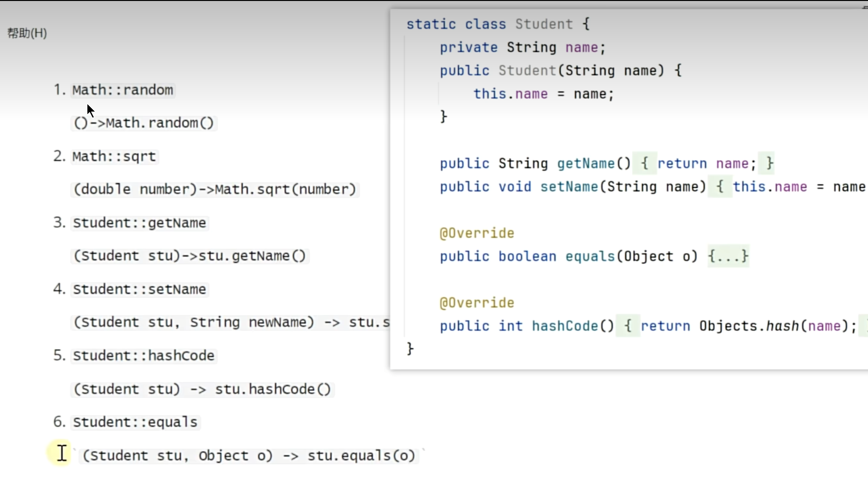868x485 pixels.
Task: Click the 'this.name = name;' constructor body line
Action: pyautogui.click(x=544, y=94)
